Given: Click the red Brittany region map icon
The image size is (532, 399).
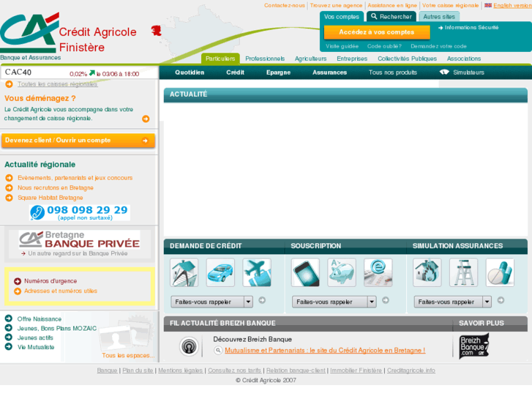Looking at the screenshot, I should point(157,31).
